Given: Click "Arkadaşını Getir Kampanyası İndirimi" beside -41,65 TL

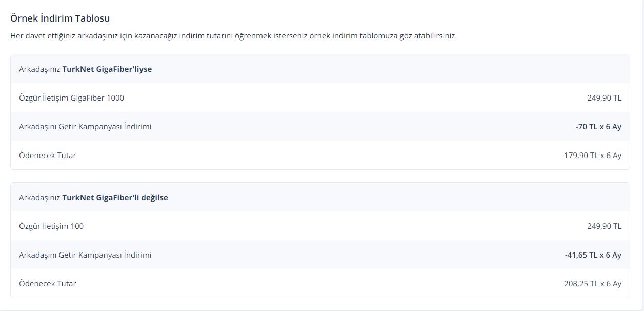Looking at the screenshot, I should tap(85, 255).
